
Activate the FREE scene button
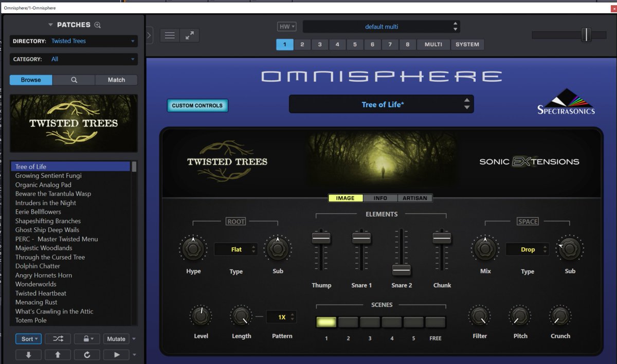[x=435, y=322]
